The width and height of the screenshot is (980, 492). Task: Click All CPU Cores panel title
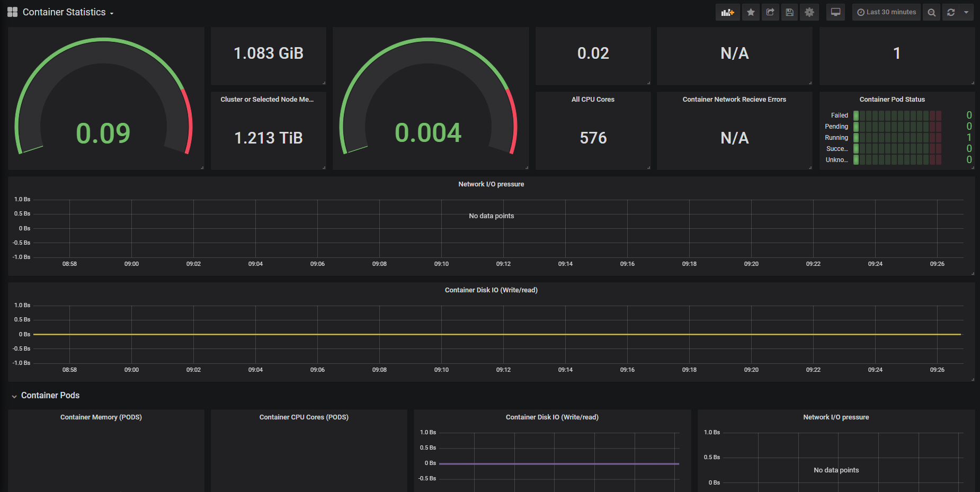pos(593,100)
